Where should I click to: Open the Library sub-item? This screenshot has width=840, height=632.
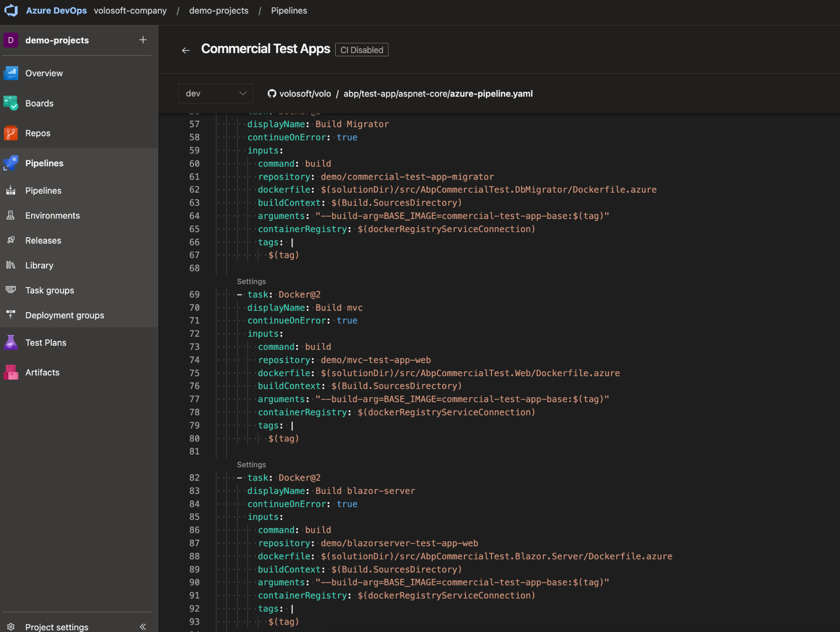(39, 265)
